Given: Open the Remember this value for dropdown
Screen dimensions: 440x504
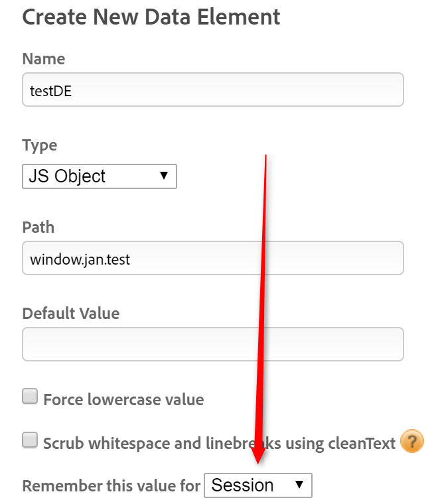Looking at the screenshot, I should click(257, 485).
